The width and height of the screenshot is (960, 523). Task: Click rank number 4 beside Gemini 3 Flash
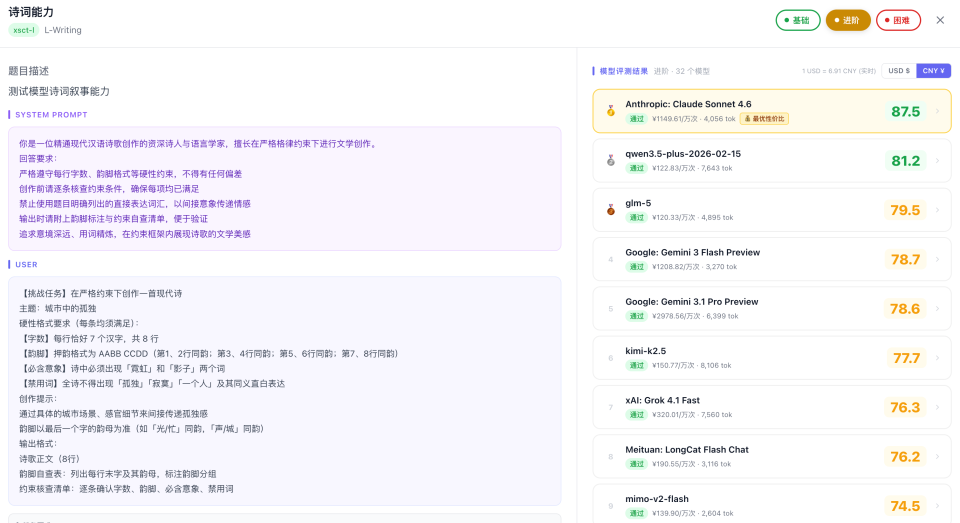(x=610, y=260)
